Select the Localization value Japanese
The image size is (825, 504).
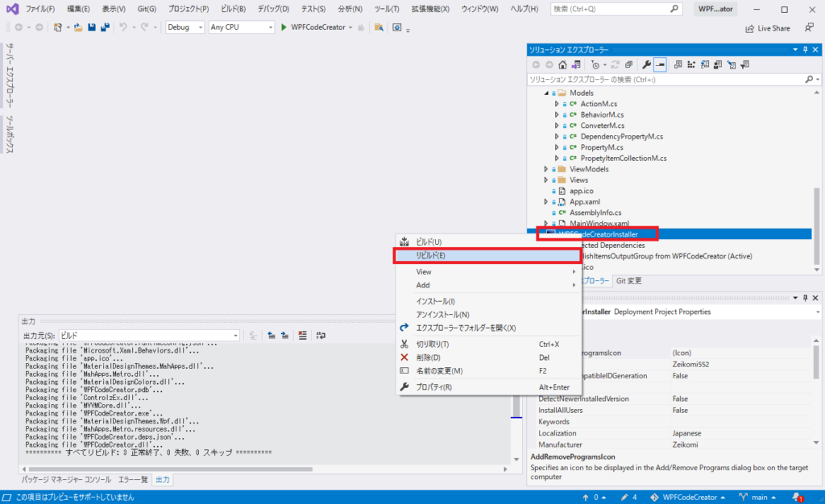coord(686,434)
